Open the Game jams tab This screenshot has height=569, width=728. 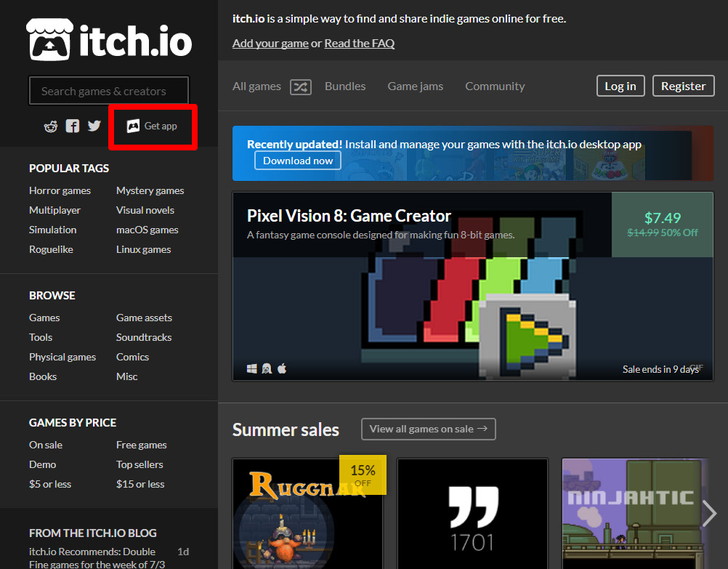416,86
